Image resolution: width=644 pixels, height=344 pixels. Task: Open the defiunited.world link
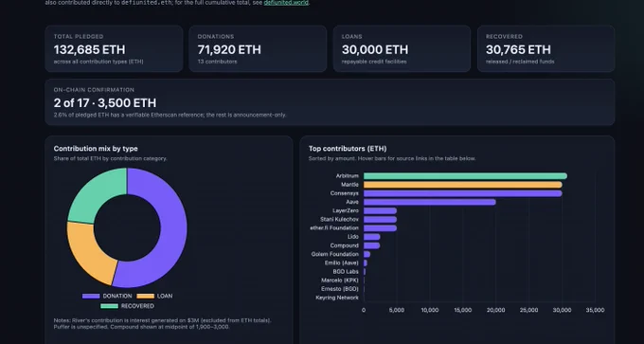286,3
